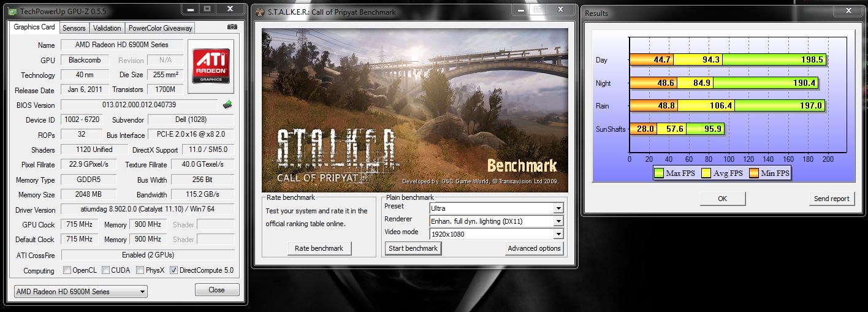Image resolution: width=868 pixels, height=312 pixels.
Task: Switch to the Validation tab
Action: tap(107, 28)
